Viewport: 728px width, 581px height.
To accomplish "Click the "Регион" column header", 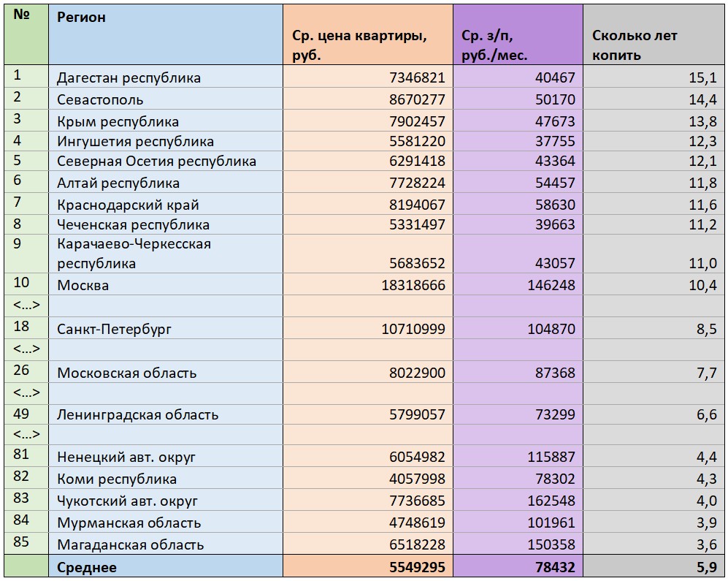I will pos(81,18).
